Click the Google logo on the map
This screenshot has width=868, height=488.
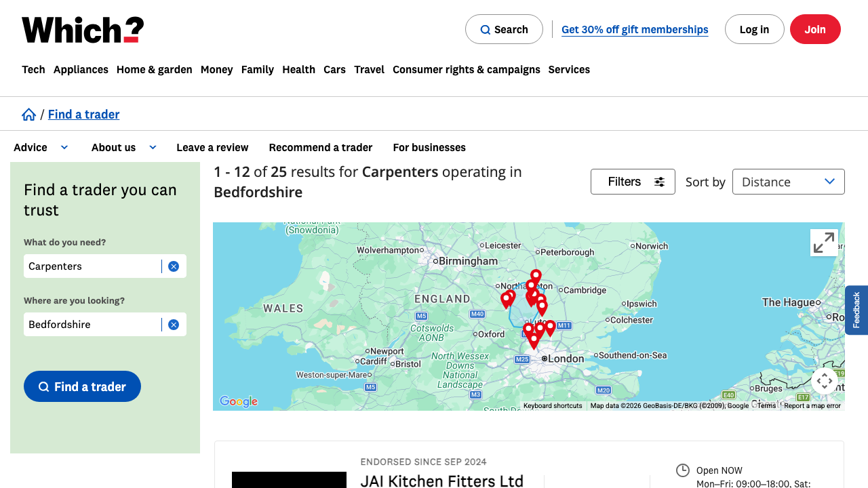pos(239,401)
